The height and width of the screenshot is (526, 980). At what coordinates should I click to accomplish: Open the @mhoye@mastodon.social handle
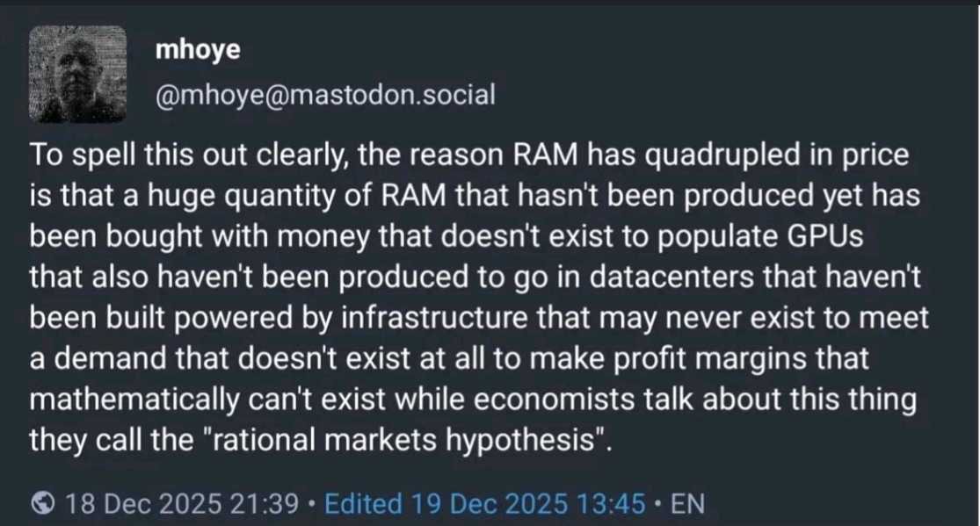324,94
